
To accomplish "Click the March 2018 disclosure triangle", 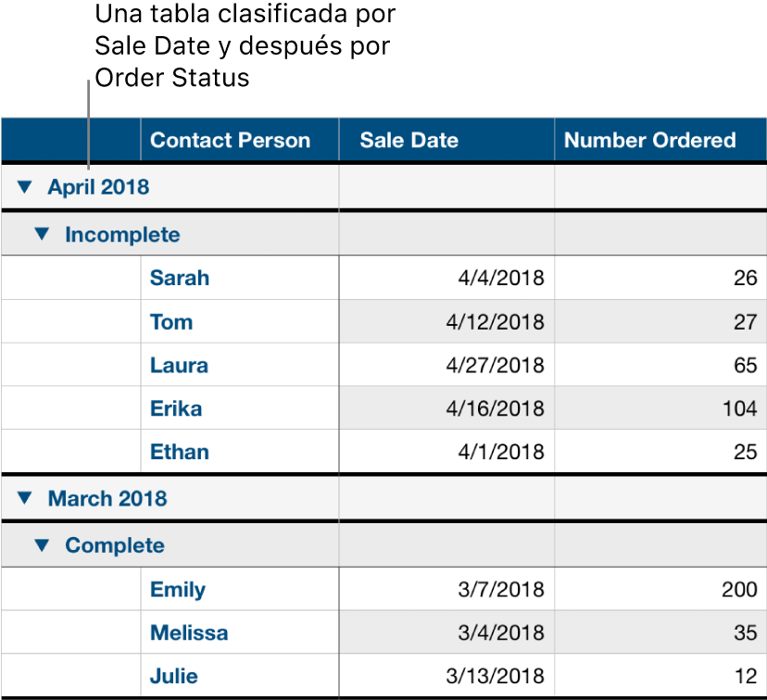I will click(x=23, y=499).
